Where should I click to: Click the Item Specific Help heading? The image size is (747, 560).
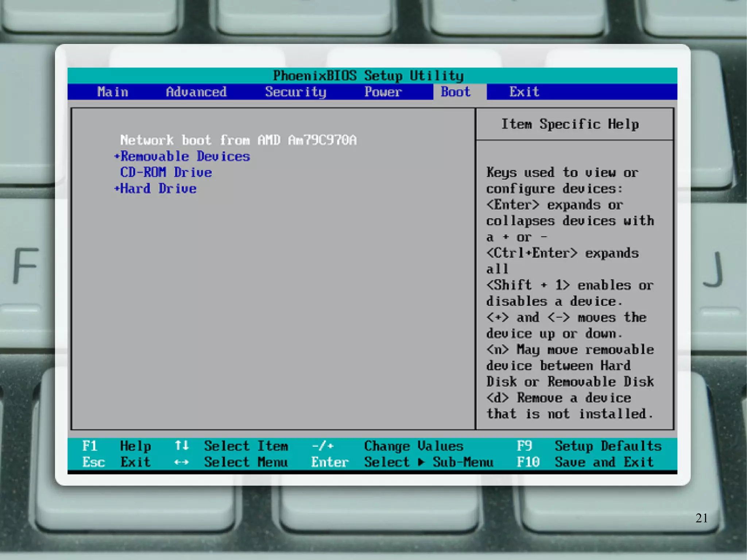click(x=570, y=124)
